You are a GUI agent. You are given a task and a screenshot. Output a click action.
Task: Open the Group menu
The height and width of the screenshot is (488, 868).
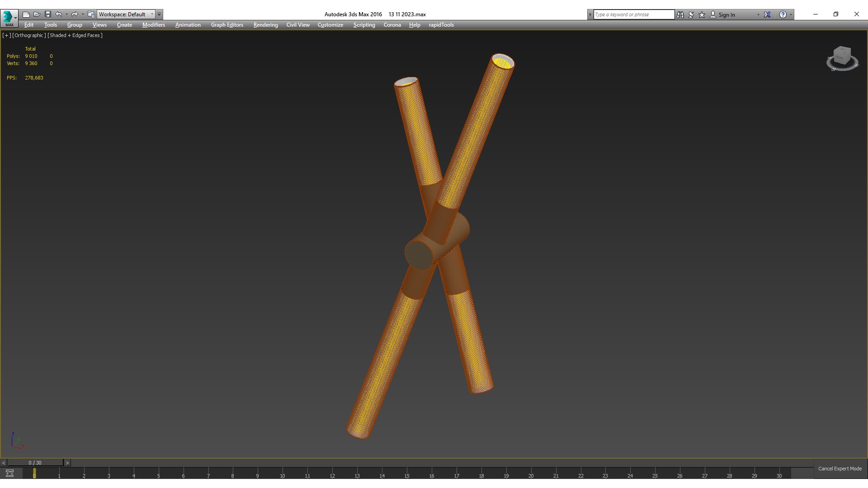point(75,25)
